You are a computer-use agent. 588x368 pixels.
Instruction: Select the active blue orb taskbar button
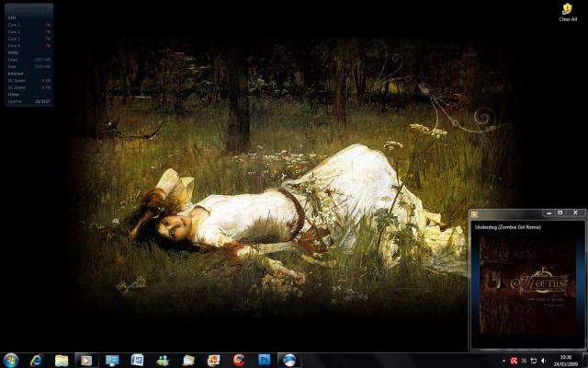coord(289,360)
